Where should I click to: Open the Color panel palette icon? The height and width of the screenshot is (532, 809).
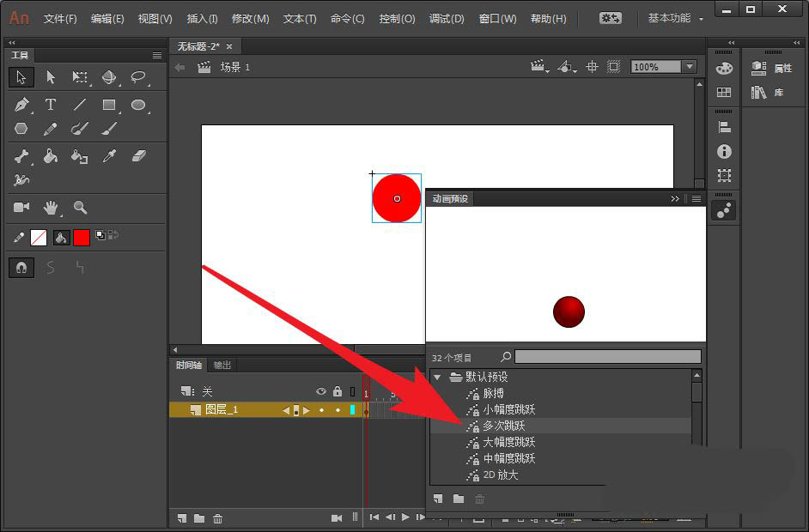724,68
